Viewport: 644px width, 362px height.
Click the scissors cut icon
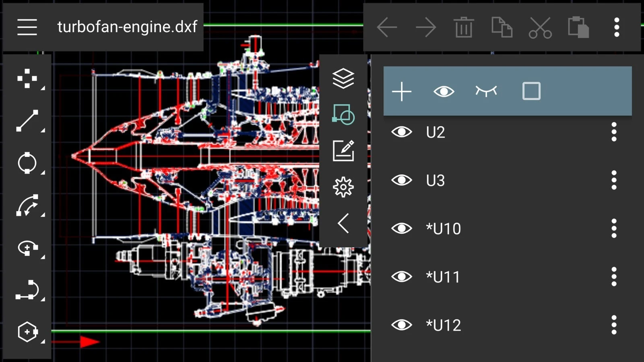pyautogui.click(x=540, y=28)
